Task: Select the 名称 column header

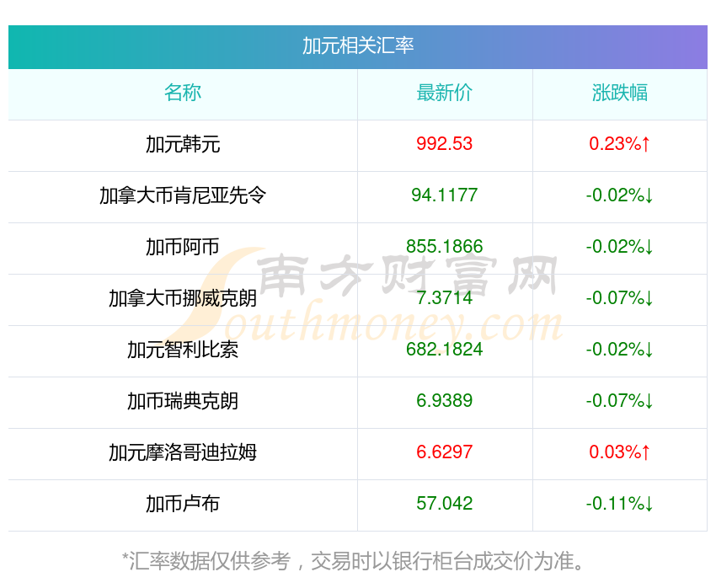Action: pyautogui.click(x=183, y=93)
